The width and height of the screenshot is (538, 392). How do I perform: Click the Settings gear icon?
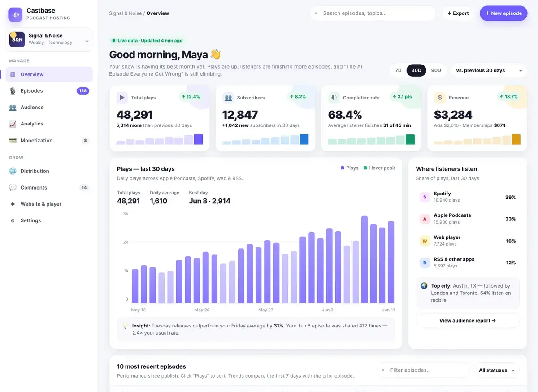point(13,221)
